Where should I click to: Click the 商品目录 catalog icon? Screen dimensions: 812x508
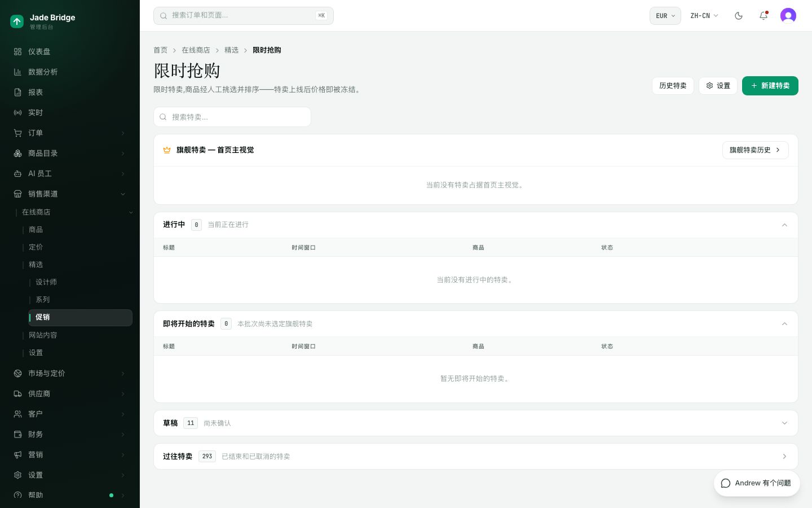[17, 153]
